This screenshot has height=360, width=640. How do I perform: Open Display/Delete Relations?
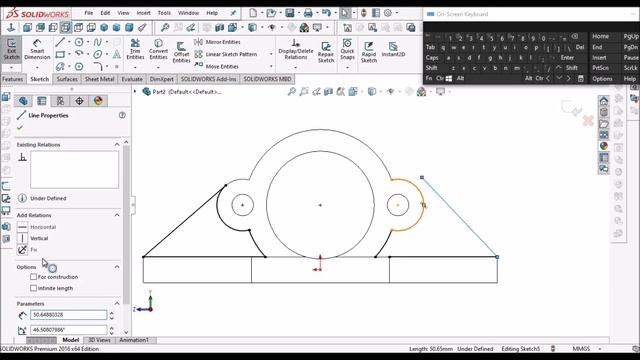296,49
